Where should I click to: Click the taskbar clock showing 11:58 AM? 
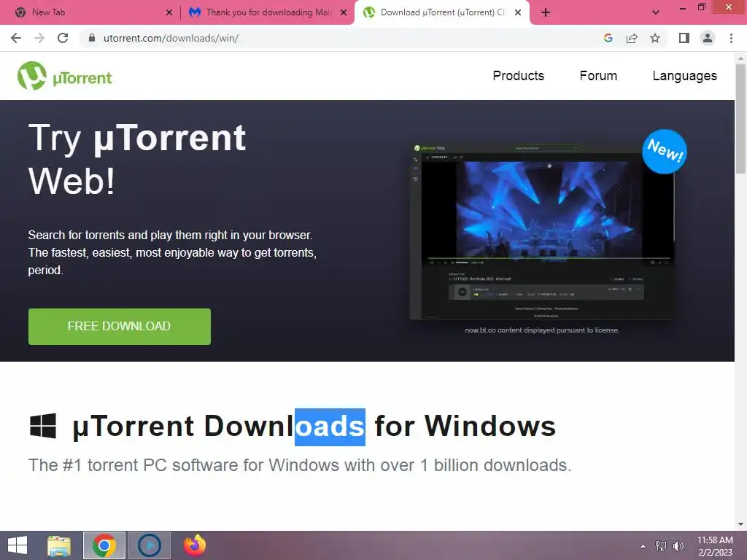[x=715, y=546]
